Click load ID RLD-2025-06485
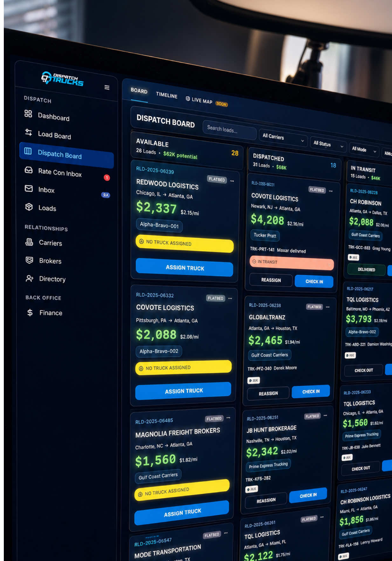The image size is (392, 561). coord(154,421)
